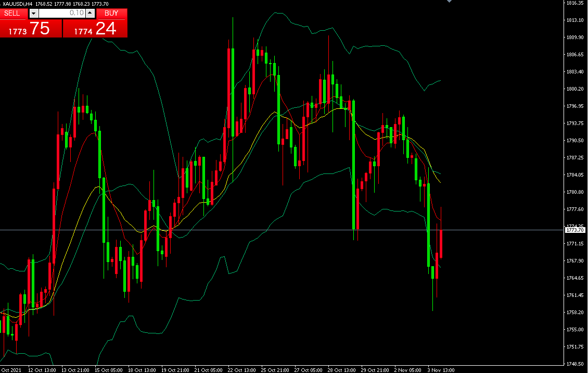Click the 1777.60 price scale label
Screen dimensions: 588x373
click(575, 209)
